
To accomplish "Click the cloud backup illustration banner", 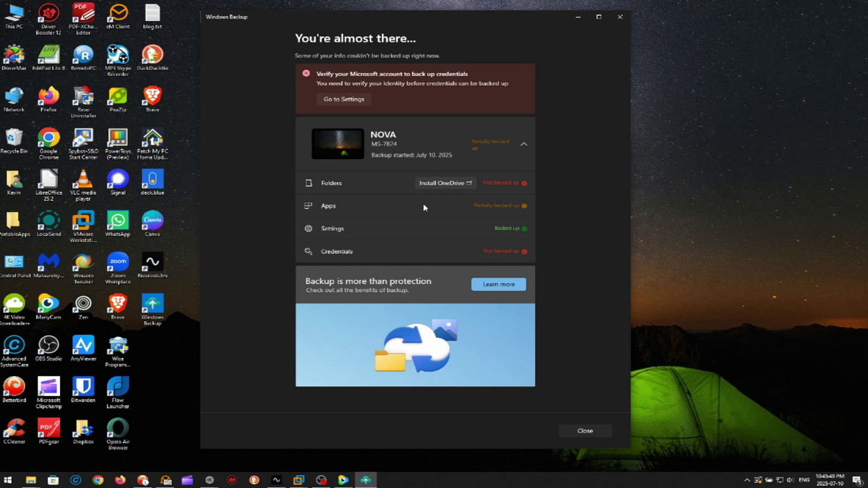I will 416,345.
